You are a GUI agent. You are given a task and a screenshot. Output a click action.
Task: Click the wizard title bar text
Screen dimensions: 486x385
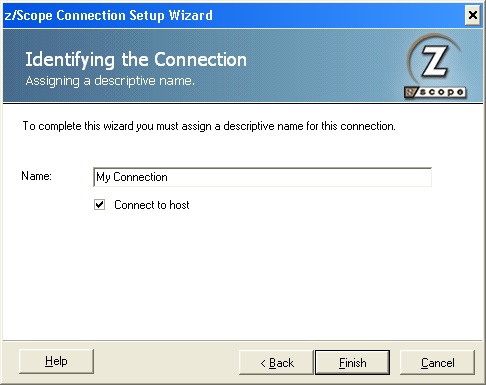pyautogui.click(x=108, y=15)
